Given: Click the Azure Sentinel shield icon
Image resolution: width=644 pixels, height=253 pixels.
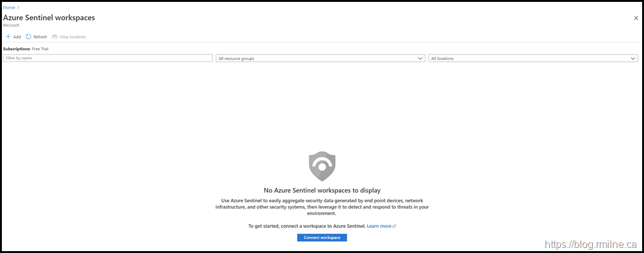Looking at the screenshot, I should 322,166.
